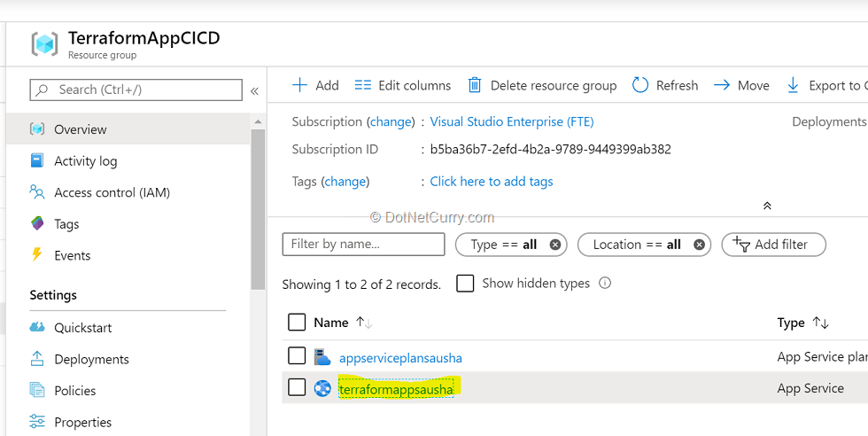
Task: Remove the Location == all filter via X
Action: (699, 245)
